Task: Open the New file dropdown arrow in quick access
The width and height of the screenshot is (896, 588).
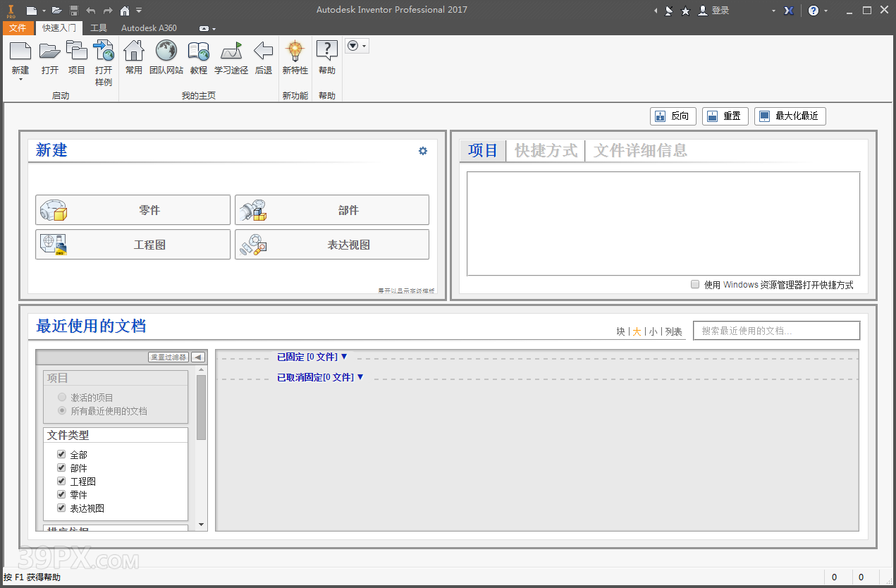Action: [x=44, y=11]
